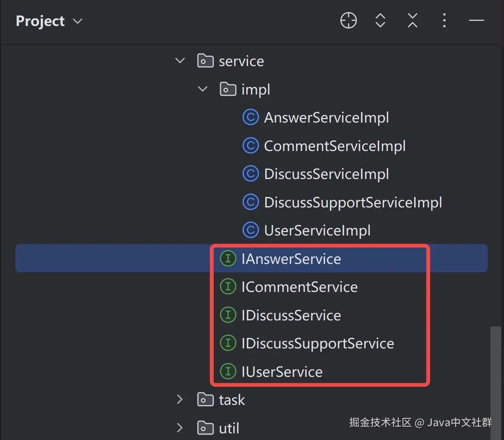
Task: Collapse the impl folder chevron
Action: pos(203,89)
